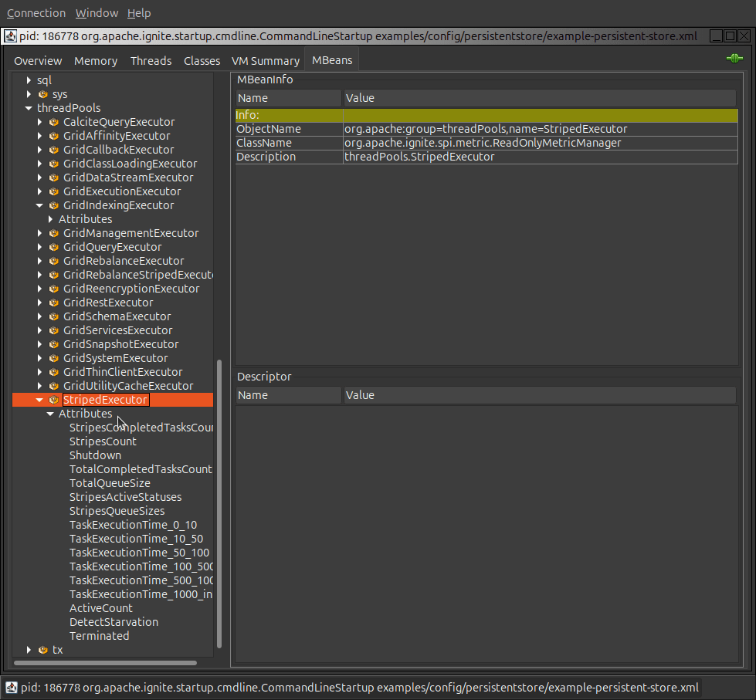Switch to the Classes tab
The image size is (756, 700).
point(202,61)
